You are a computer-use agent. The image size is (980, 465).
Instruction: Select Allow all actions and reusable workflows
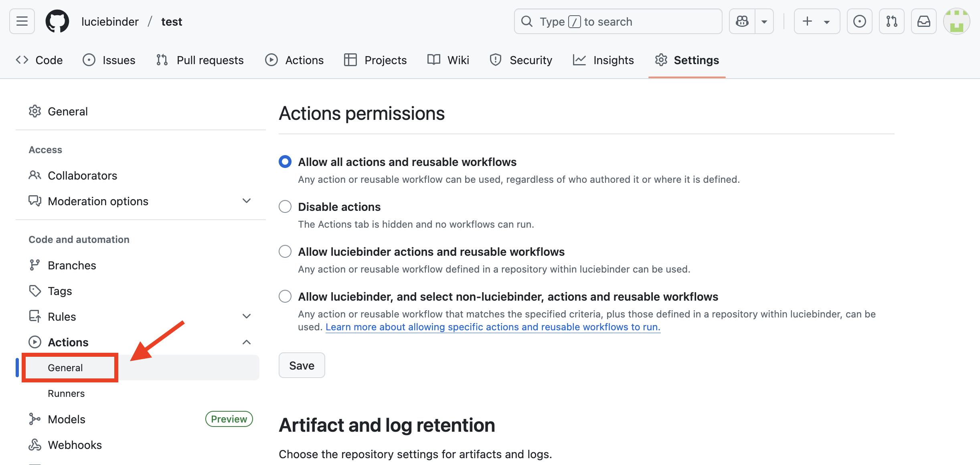285,162
